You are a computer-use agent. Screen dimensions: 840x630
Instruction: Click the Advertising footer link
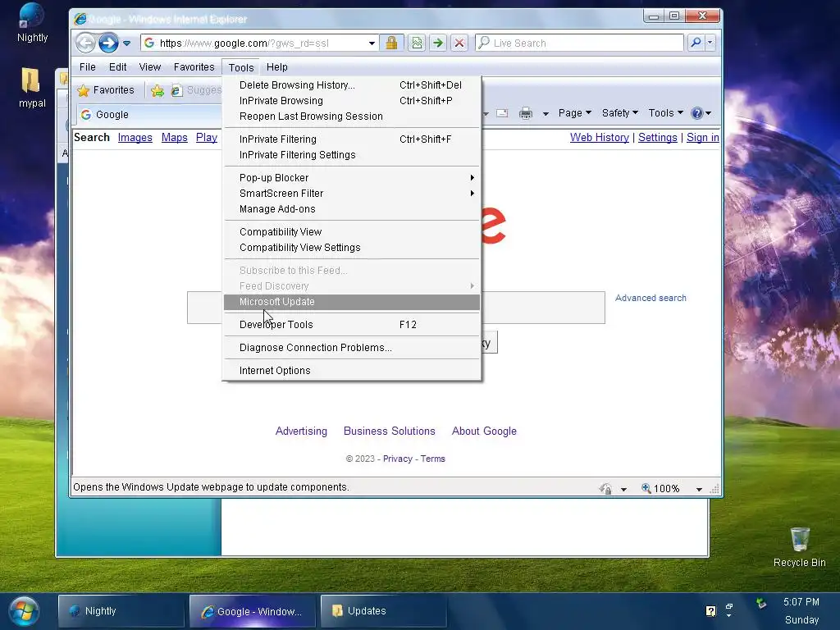point(301,431)
